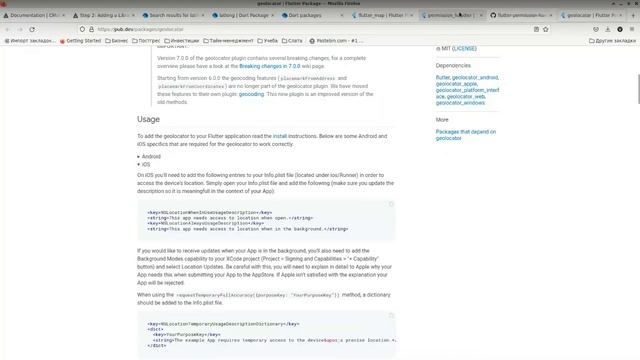The image size is (640, 360).
Task: Open the downloads arrow icon
Action: tap(608, 29)
